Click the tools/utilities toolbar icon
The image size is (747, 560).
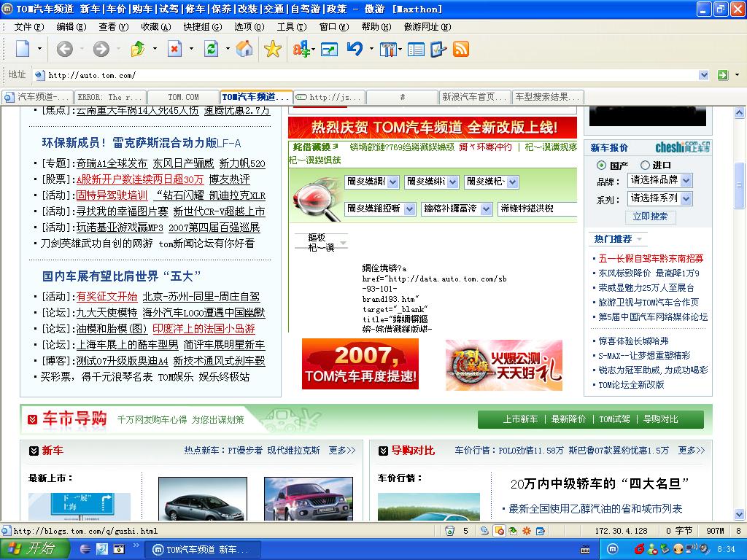point(388,49)
